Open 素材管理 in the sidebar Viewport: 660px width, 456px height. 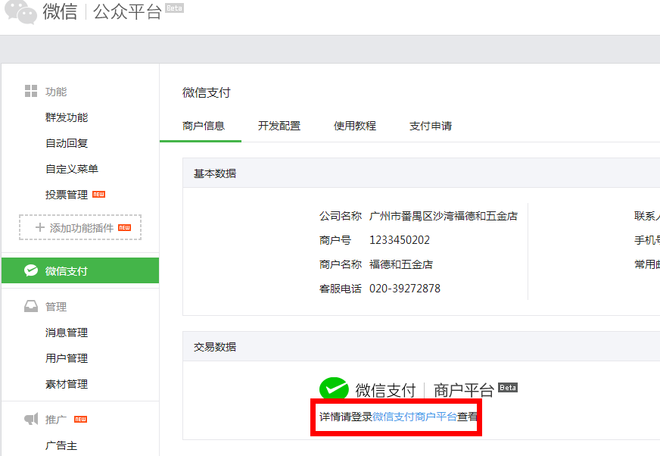[x=67, y=384]
